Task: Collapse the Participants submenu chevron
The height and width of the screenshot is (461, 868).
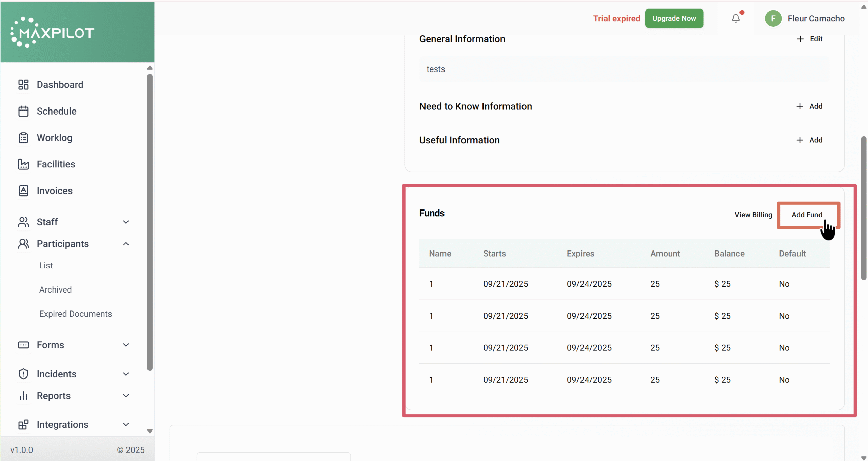Action: 126,244
